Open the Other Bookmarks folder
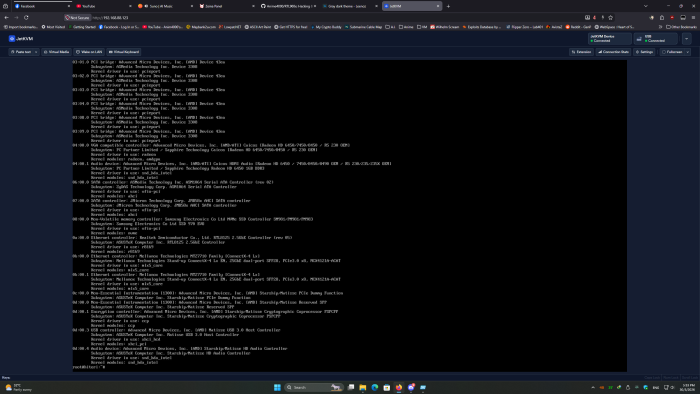700x394 pixels. click(681, 27)
